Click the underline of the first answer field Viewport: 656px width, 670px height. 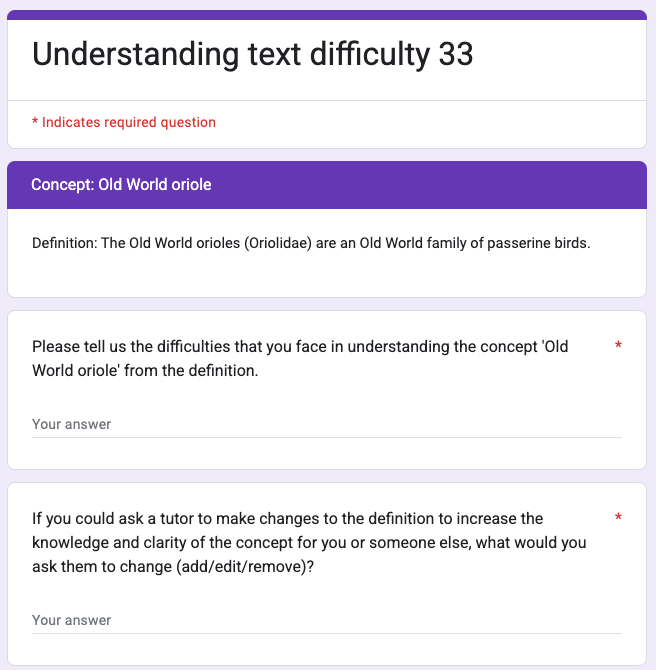pyautogui.click(x=326, y=437)
